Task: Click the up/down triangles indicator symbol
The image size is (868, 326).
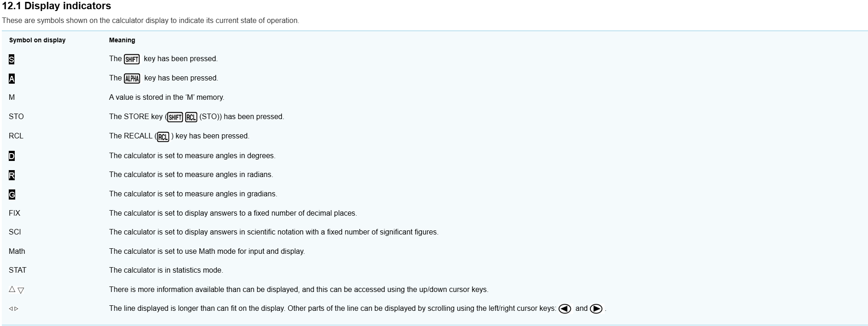Action: pyautogui.click(x=16, y=290)
